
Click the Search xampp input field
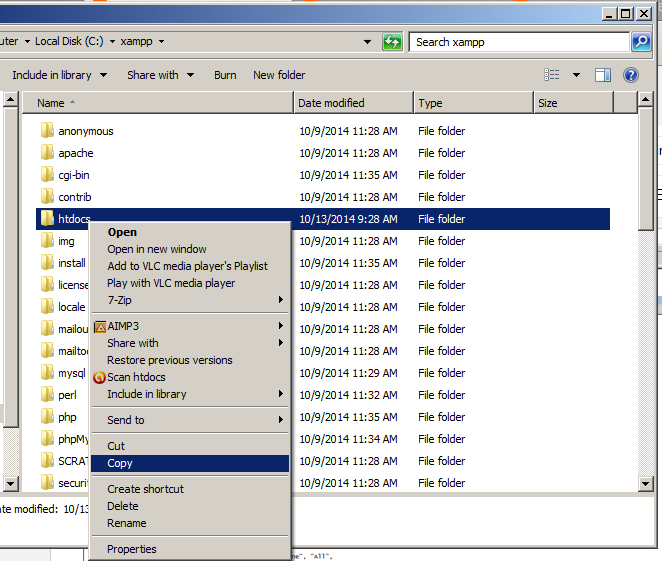click(519, 42)
